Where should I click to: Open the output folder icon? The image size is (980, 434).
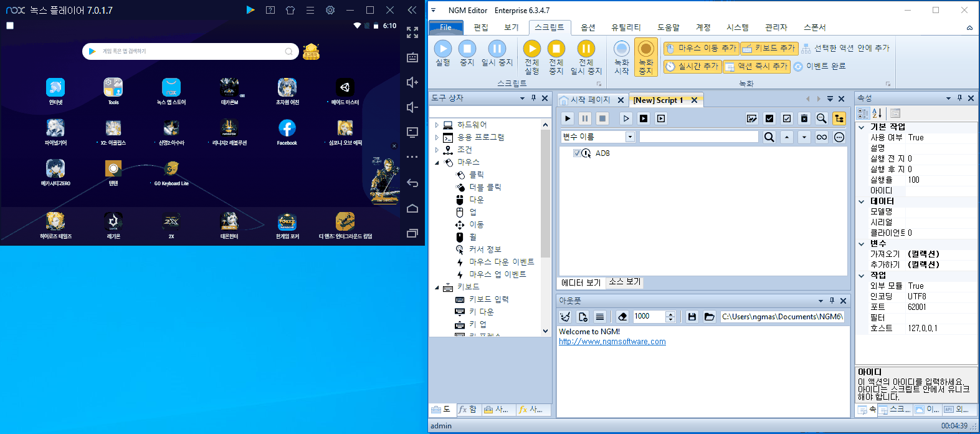click(709, 317)
